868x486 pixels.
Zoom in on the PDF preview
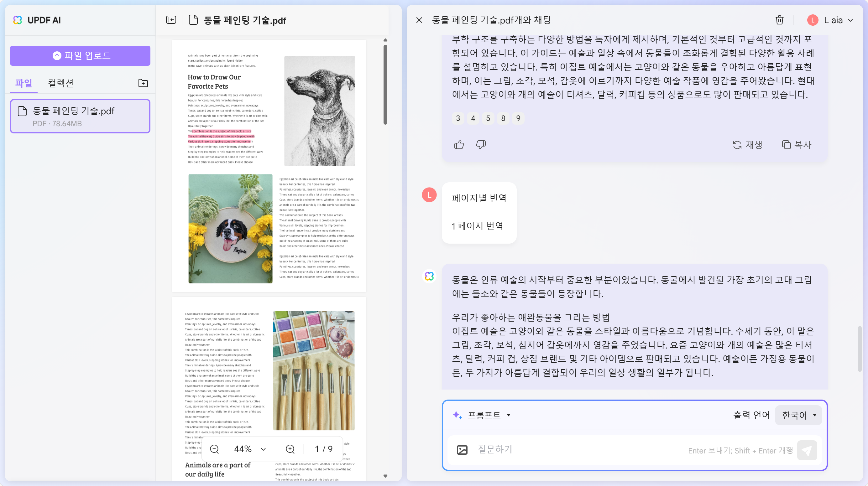click(x=290, y=449)
